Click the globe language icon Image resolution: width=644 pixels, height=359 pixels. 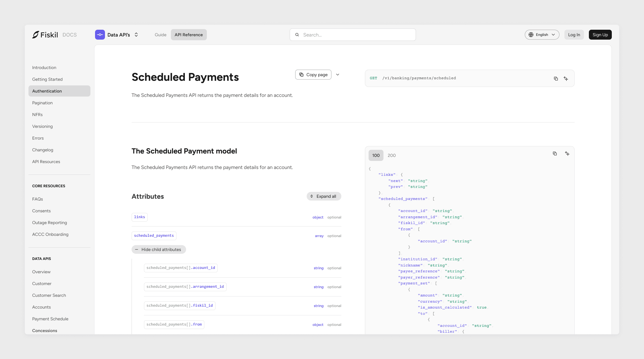coord(531,35)
